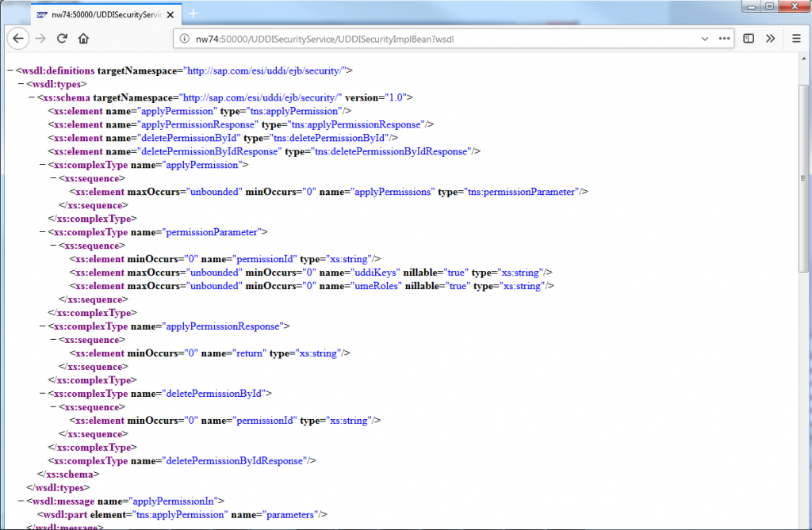The height and width of the screenshot is (530, 812).
Task: Collapse complexType applyPermissionResponse node
Action: (43, 326)
